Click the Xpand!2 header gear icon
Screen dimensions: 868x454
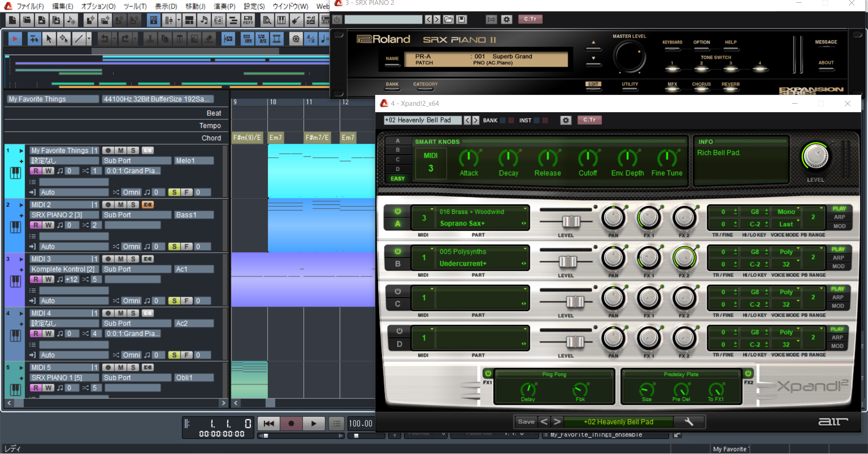point(566,120)
